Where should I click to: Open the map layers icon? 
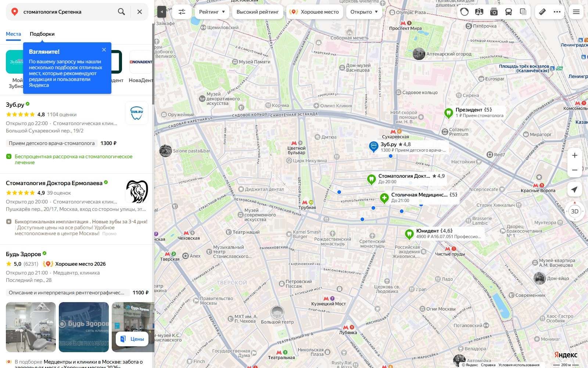(x=523, y=12)
